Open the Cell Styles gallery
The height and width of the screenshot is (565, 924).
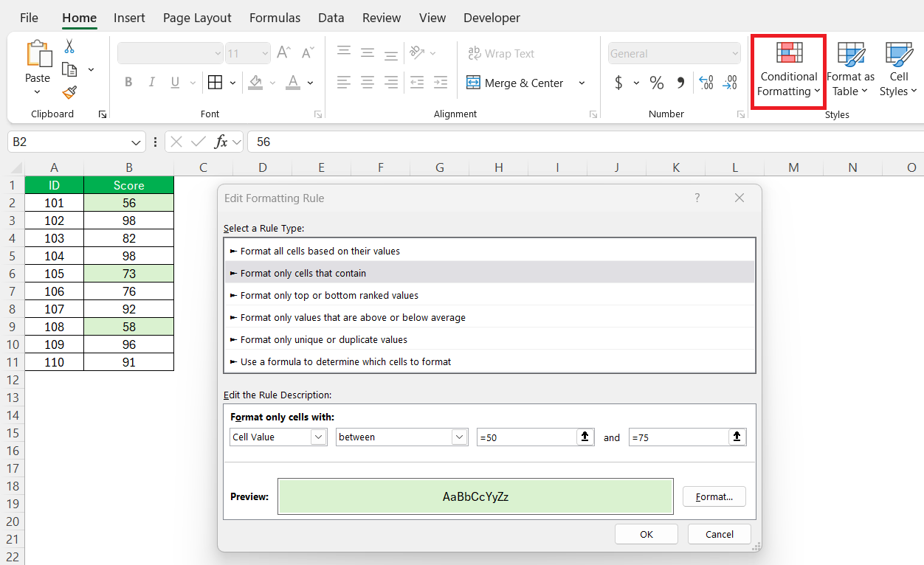pos(899,71)
